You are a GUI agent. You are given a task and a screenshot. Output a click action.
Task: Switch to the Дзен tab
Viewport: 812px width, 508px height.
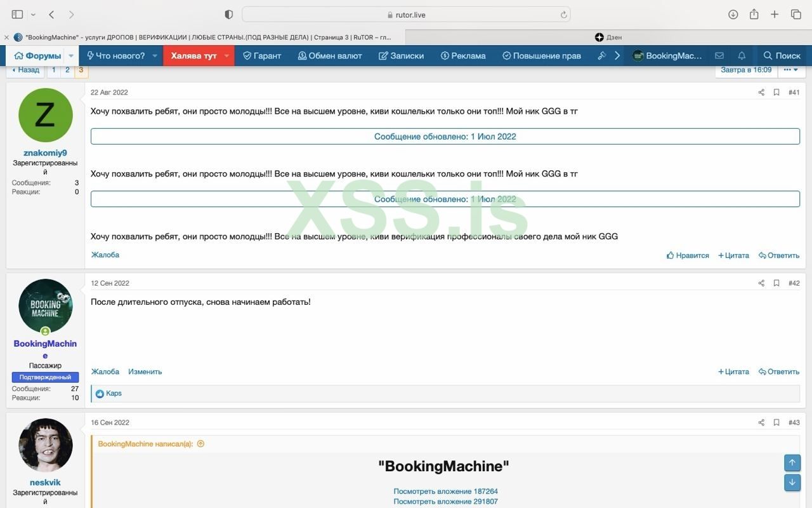[x=608, y=37]
